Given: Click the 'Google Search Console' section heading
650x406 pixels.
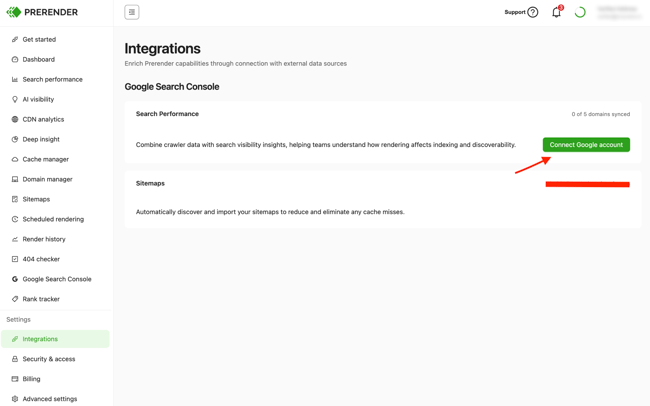Looking at the screenshot, I should pos(172,87).
